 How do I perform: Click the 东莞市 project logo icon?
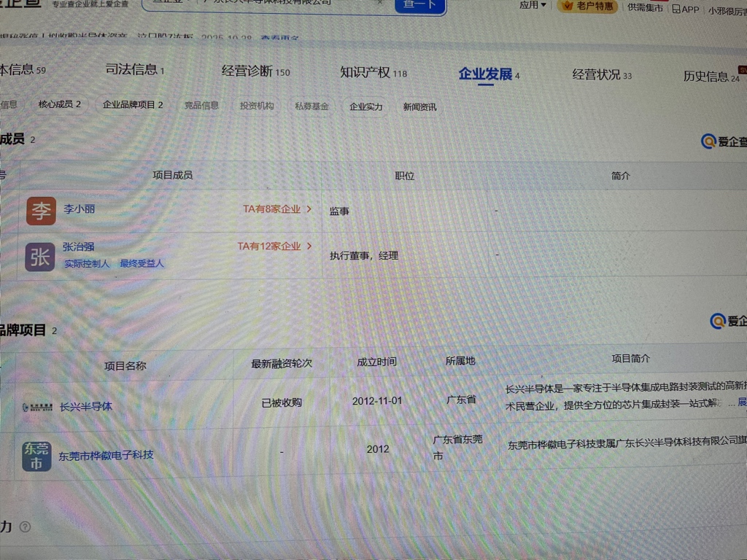[36, 456]
